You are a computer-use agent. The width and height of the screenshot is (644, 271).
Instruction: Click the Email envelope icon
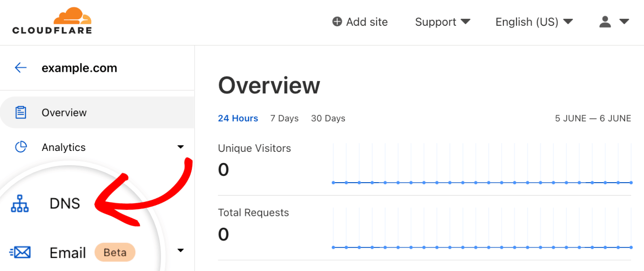coord(20,252)
